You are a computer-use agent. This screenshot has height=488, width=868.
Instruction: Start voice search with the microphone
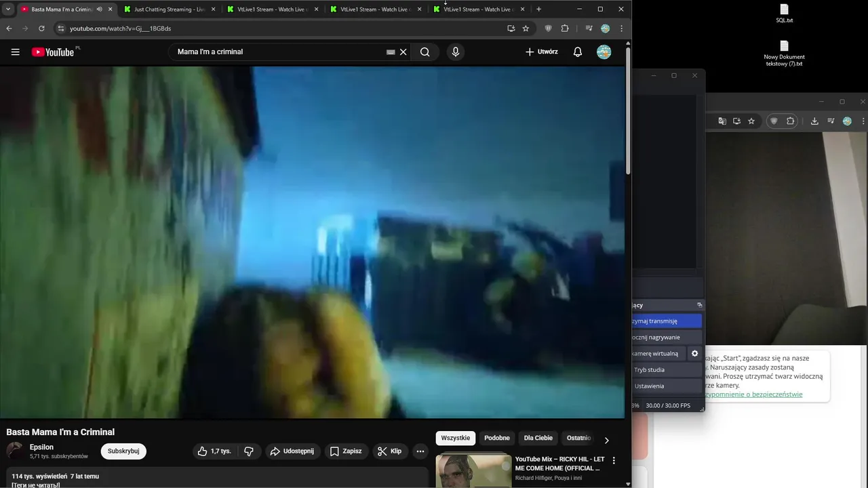(456, 52)
